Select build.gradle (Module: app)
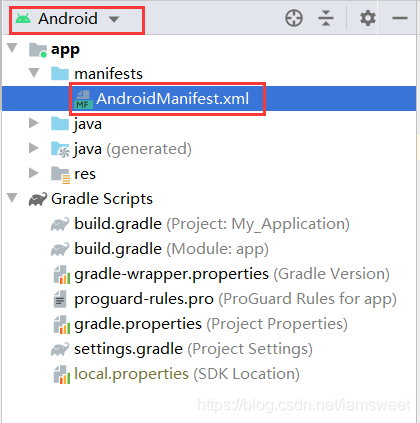The image size is (420, 423). pyautogui.click(x=171, y=249)
